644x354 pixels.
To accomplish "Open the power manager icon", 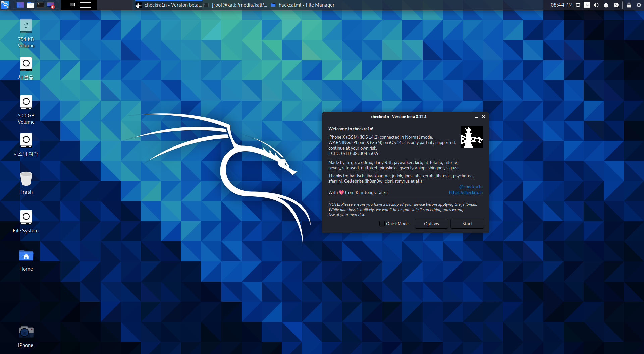I will click(x=616, y=5).
